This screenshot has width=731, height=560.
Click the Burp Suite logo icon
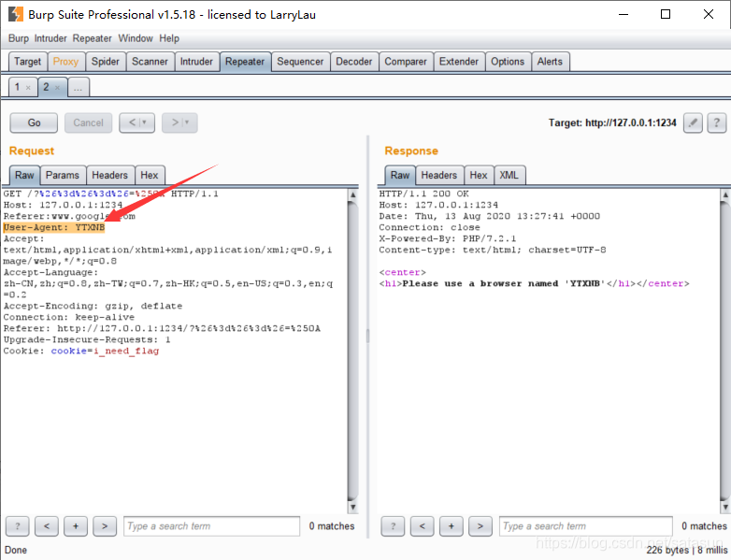pyautogui.click(x=15, y=14)
